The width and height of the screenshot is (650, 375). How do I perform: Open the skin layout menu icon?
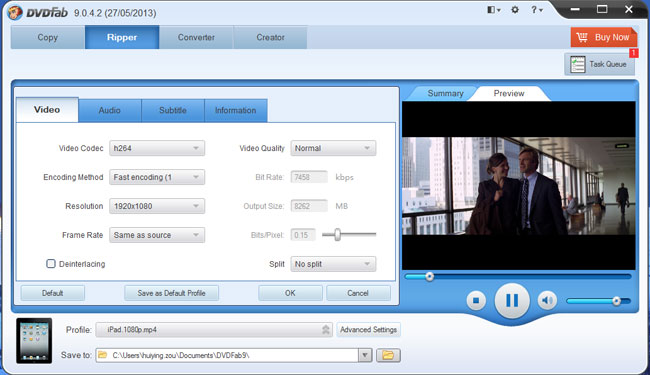tap(493, 10)
